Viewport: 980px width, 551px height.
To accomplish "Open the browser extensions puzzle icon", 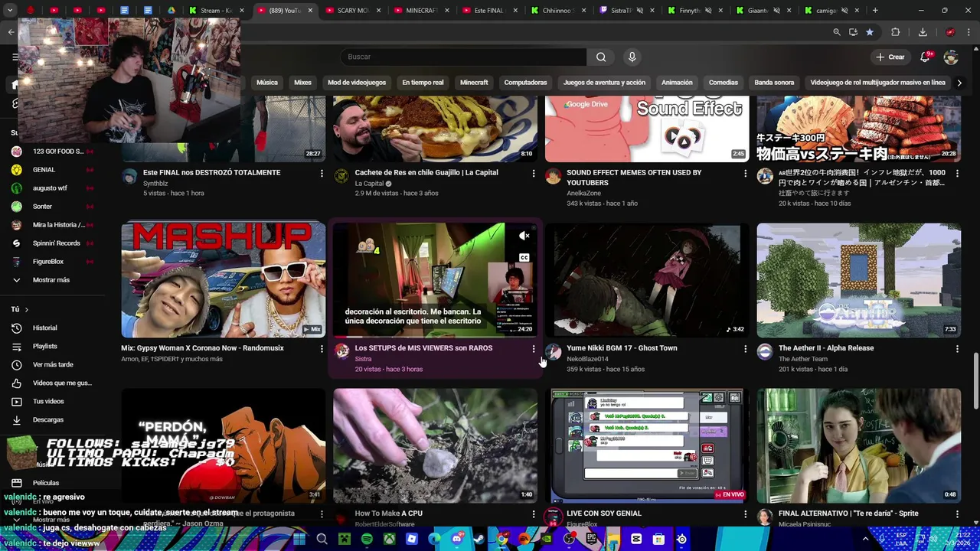I will [895, 32].
